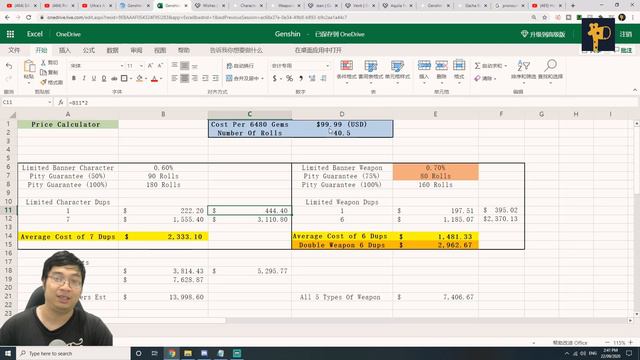Toggle middle vertical alignment
This screenshot has width=640, height=360.
[x=184, y=65]
